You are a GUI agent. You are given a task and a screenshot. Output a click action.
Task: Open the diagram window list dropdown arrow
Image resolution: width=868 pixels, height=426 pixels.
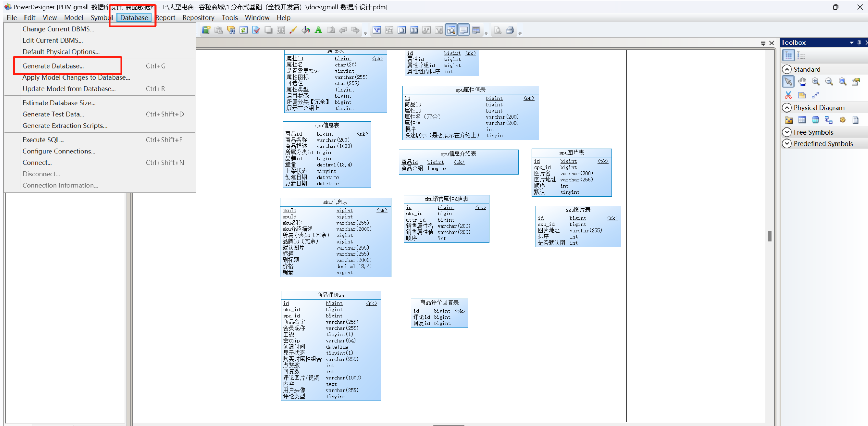coord(763,43)
